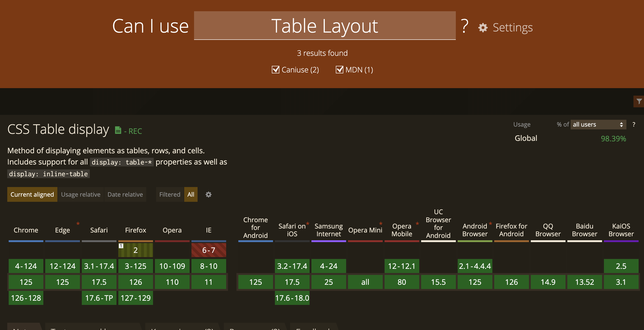This screenshot has height=330, width=644.
Task: Select IE 8-10 support cell
Action: tap(209, 266)
